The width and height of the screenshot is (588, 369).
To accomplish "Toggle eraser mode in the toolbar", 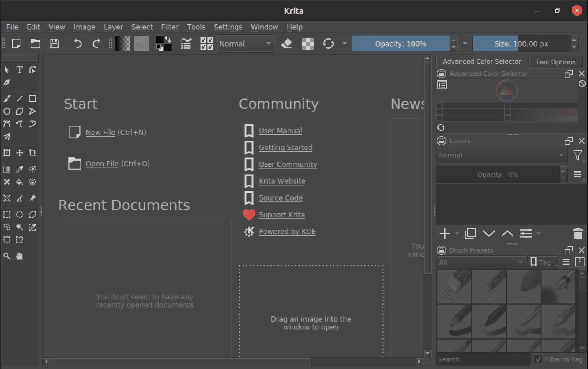I will click(286, 43).
